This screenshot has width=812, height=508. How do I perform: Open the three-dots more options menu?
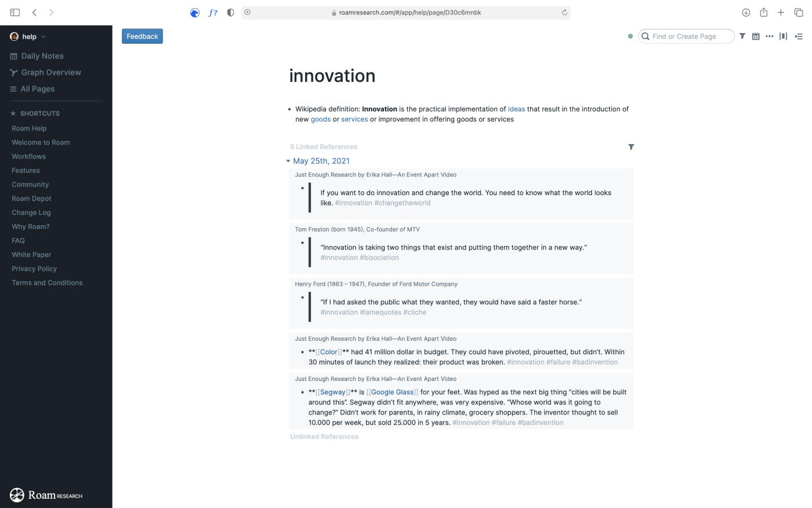pos(770,36)
